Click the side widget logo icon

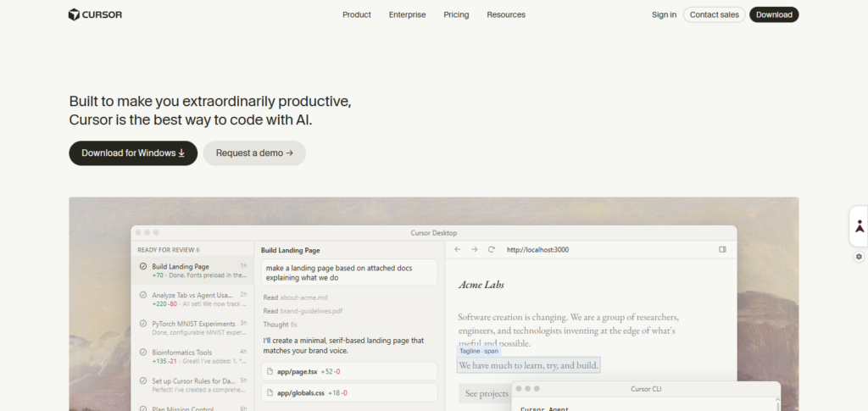[x=860, y=226]
